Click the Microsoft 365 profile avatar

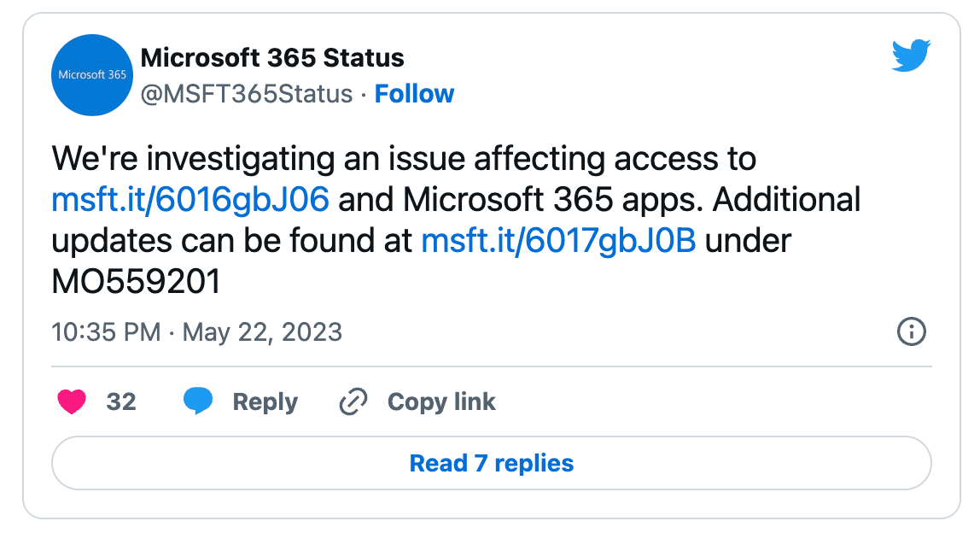point(91,75)
